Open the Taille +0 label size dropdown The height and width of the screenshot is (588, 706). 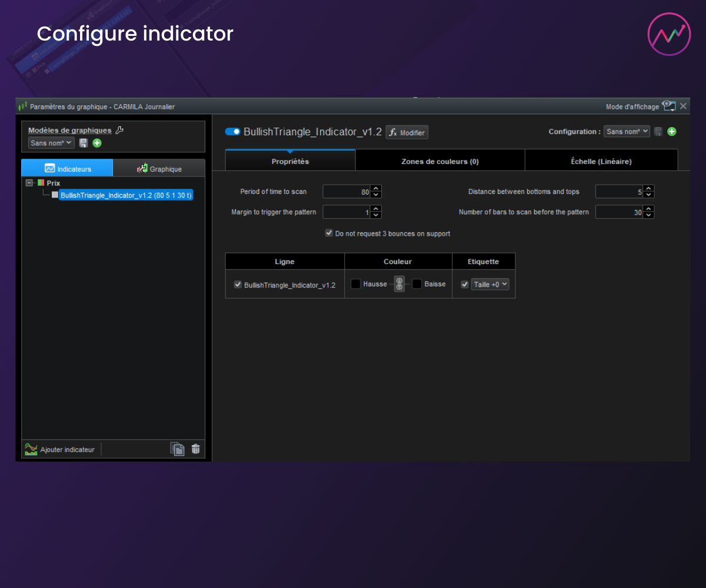point(489,285)
